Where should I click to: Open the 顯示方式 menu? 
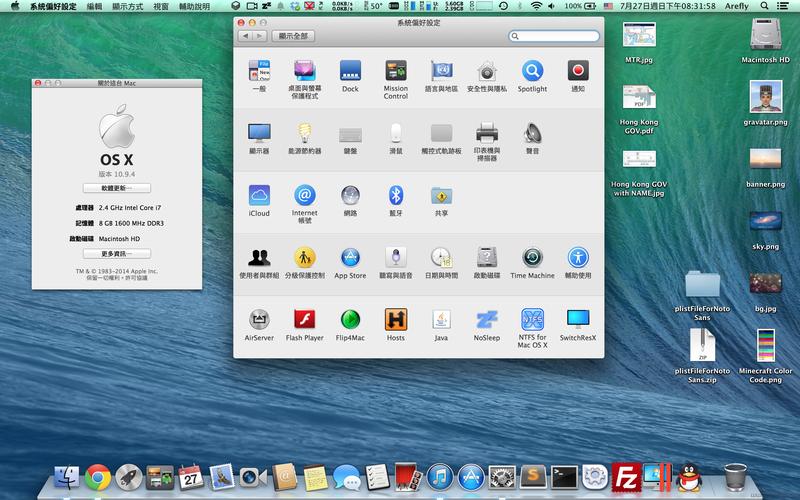(128, 6)
